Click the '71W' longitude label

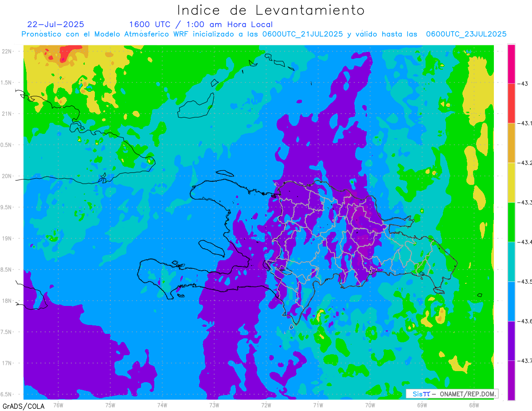pyautogui.click(x=318, y=404)
